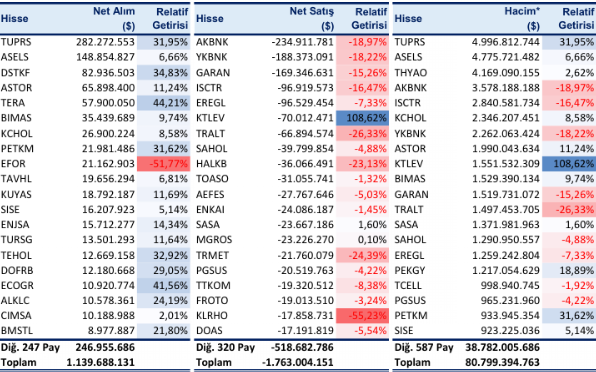Select GARAN net sell value -169.346.631

pos(303,73)
